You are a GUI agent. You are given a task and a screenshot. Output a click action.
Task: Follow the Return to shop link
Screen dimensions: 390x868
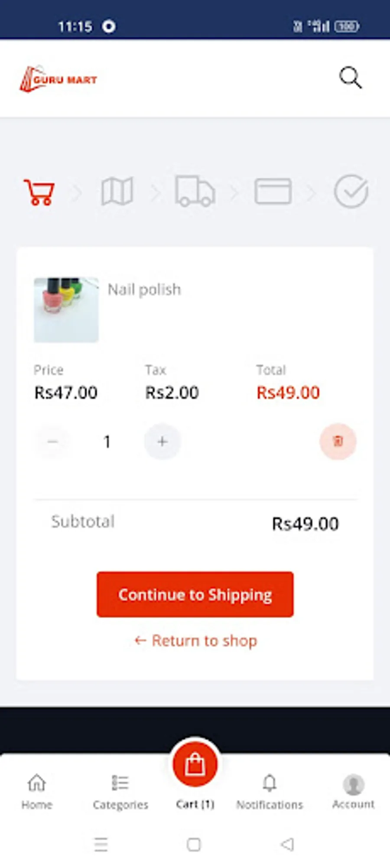(x=196, y=640)
